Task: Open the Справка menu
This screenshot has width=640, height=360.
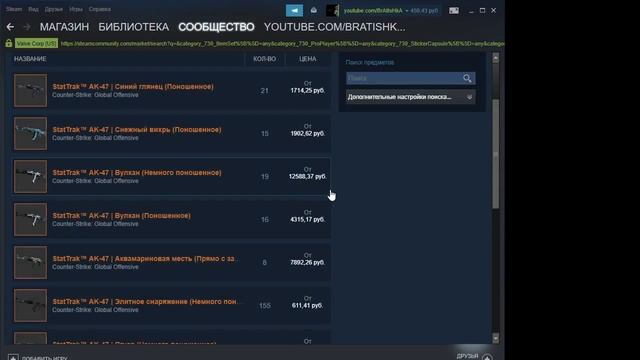Action: coord(100,9)
